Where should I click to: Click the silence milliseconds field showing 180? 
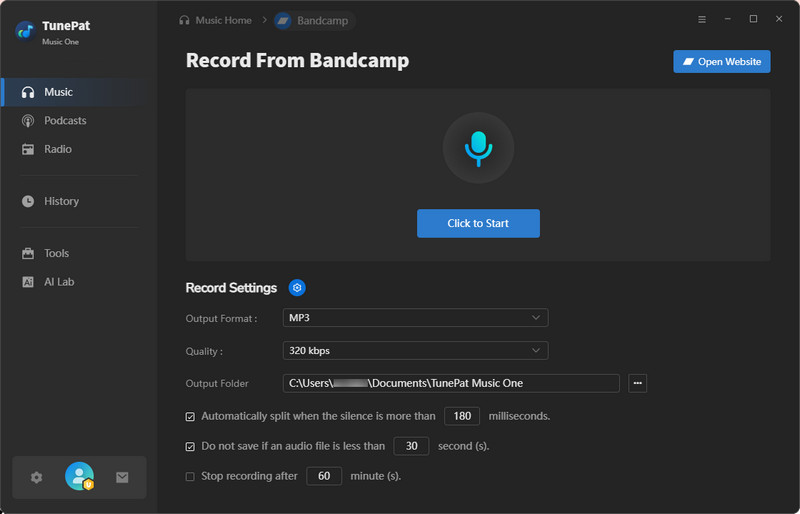point(462,416)
